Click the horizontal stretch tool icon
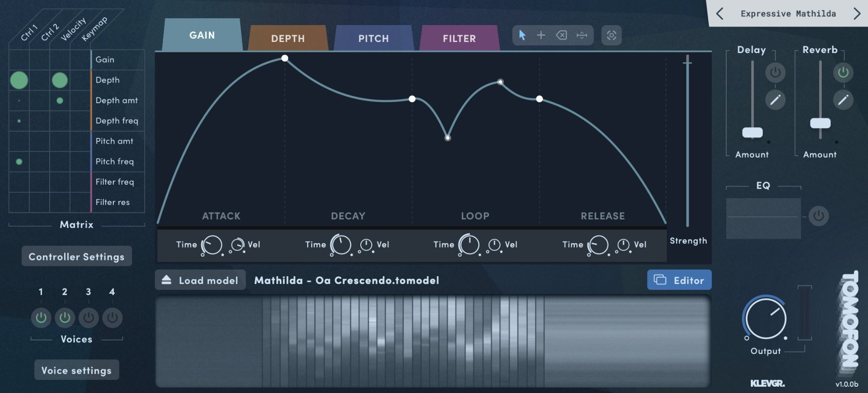868x393 pixels. (x=582, y=35)
